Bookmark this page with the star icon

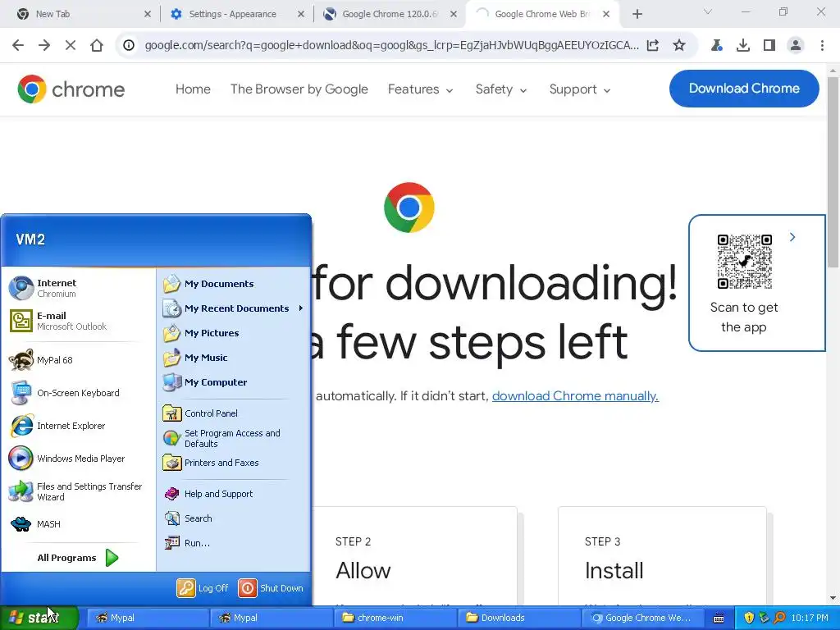tap(678, 46)
